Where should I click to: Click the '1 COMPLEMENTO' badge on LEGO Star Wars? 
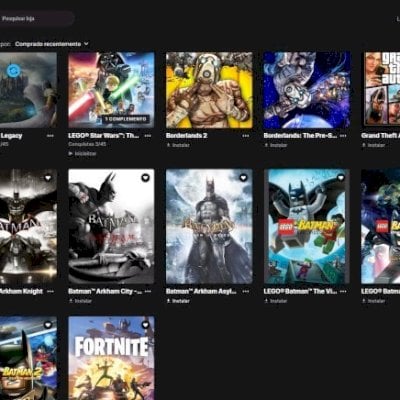pos(126,119)
